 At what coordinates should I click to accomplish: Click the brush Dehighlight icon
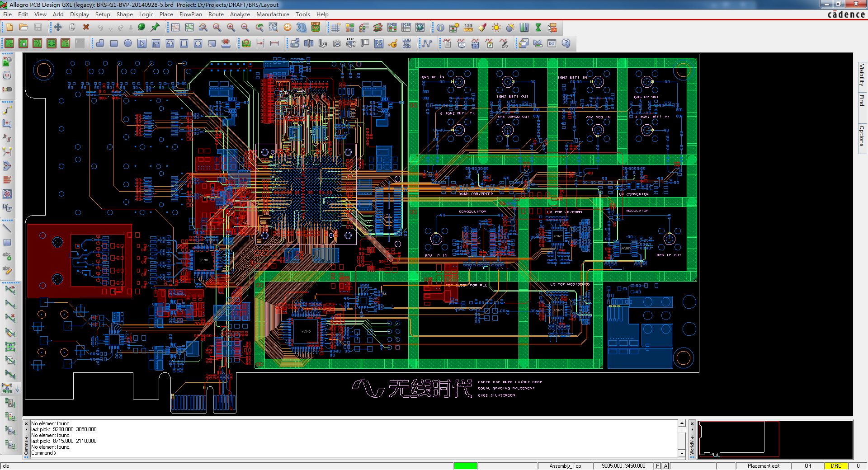click(482, 28)
